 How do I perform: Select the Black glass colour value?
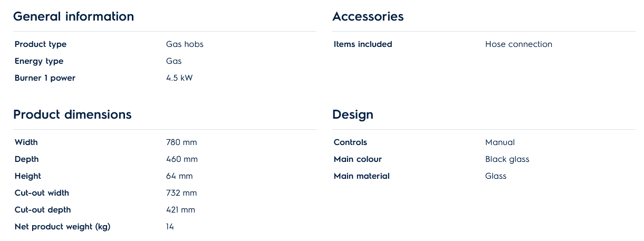[x=507, y=159]
